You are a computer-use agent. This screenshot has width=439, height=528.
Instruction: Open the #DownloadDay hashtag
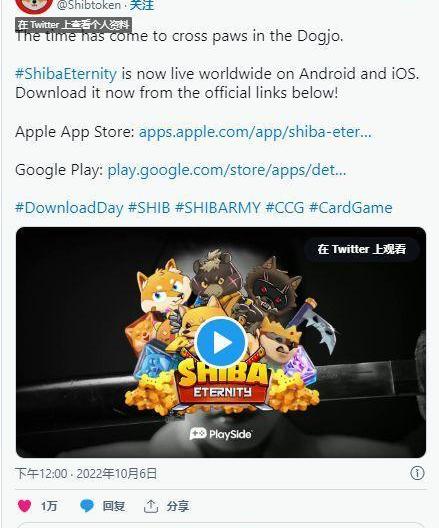point(69,207)
